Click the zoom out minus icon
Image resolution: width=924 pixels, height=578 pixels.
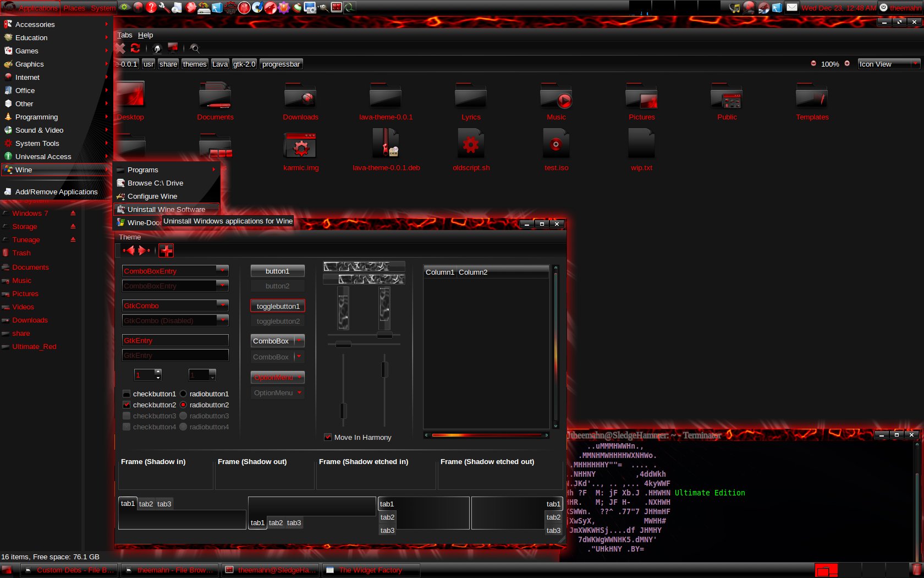[813, 63]
